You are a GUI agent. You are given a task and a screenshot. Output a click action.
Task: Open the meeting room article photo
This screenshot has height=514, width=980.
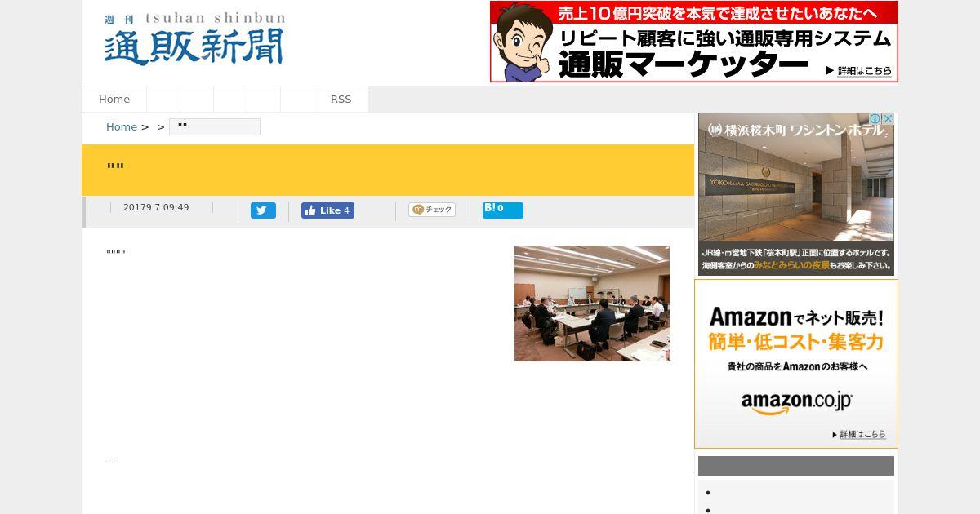592,304
